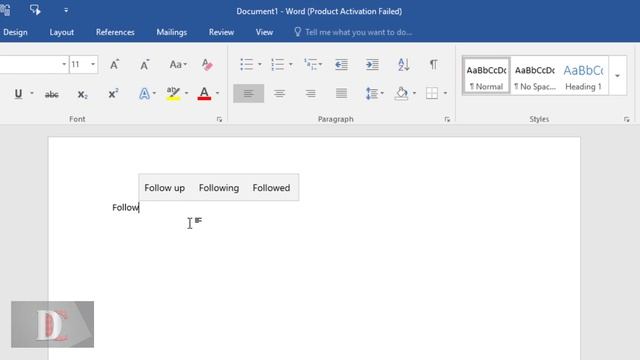Apply the Heading 1 style
Image resolution: width=640 pixels, height=360 pixels.
pyautogui.click(x=583, y=76)
